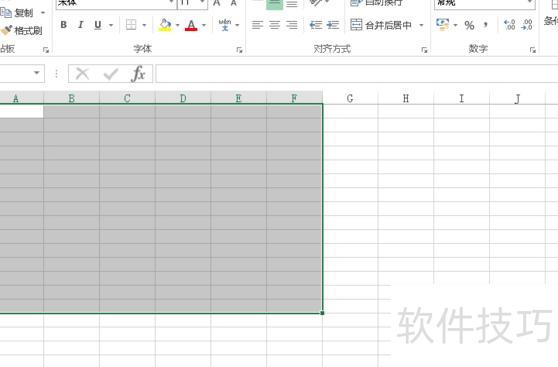Apply accounting number format icon
The width and height of the screenshot is (558, 367).
click(x=443, y=25)
